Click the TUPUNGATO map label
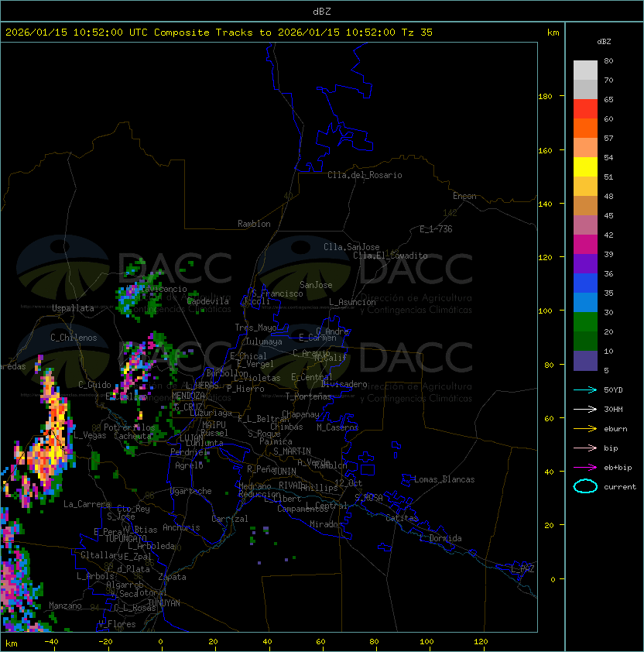The image size is (644, 652). tap(126, 538)
